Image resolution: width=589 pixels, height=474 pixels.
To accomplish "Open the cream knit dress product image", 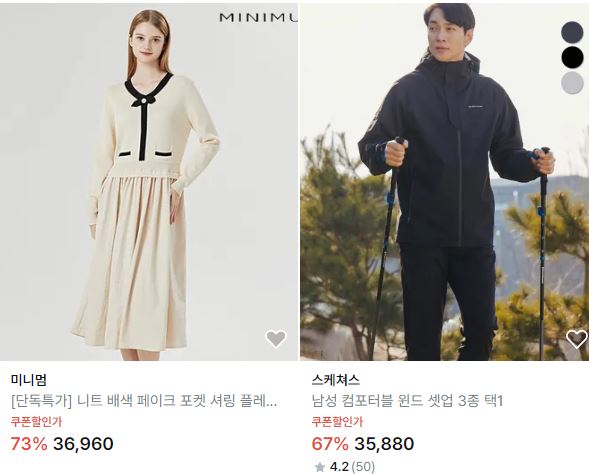I will click(149, 182).
